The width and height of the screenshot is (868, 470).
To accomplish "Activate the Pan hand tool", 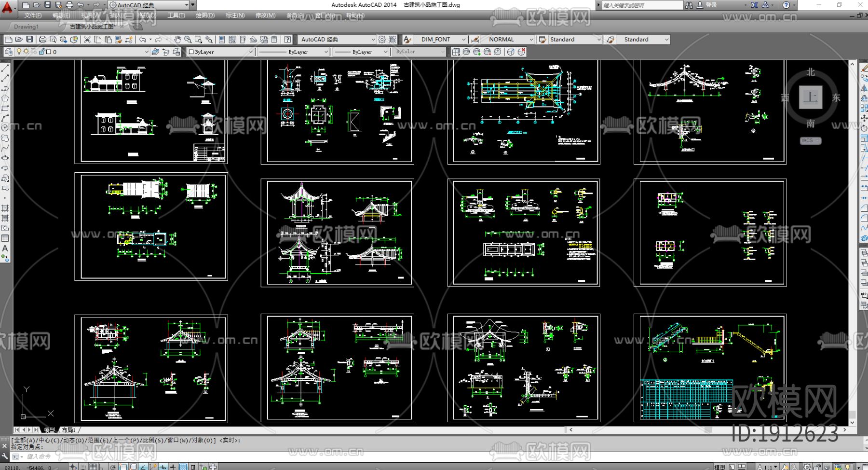I will [177, 40].
